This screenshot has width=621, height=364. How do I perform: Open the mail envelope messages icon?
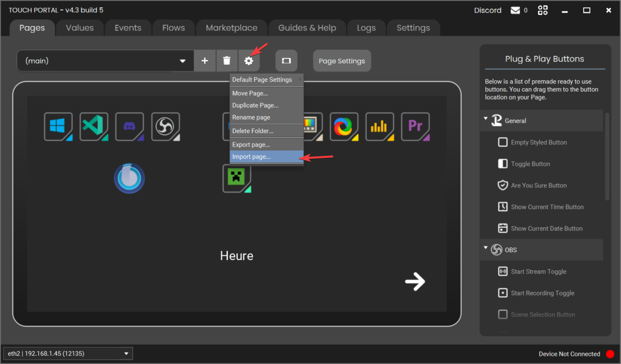tap(515, 10)
